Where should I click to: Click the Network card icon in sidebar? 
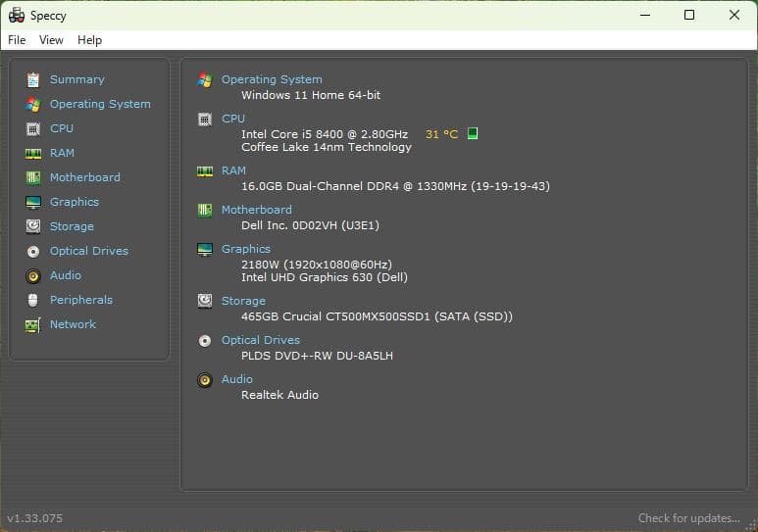pyautogui.click(x=33, y=325)
